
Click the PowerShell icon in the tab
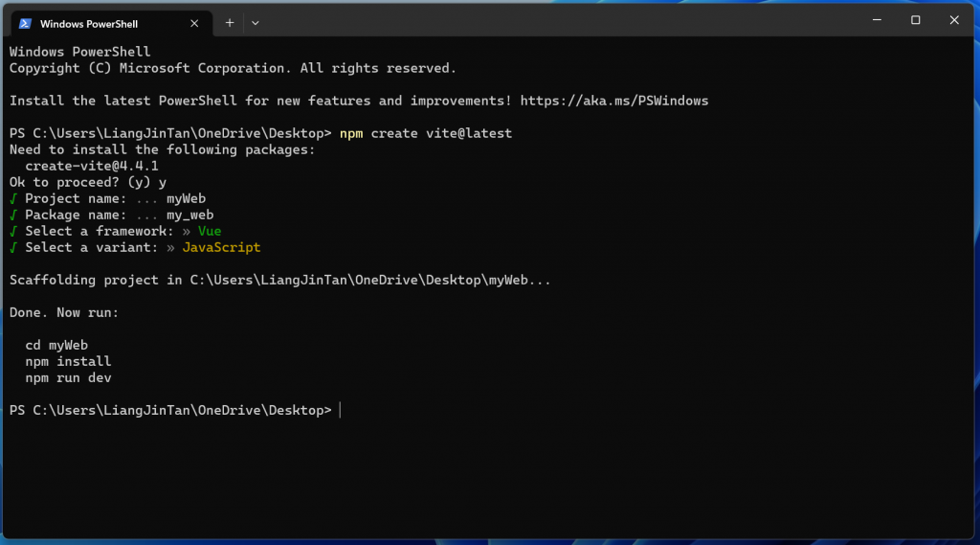point(25,23)
